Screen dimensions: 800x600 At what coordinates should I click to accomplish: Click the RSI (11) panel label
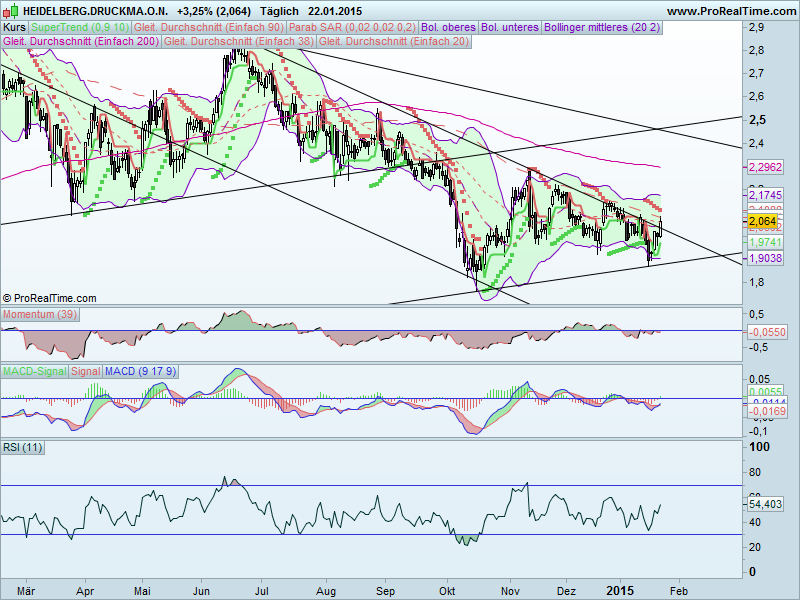(22, 447)
